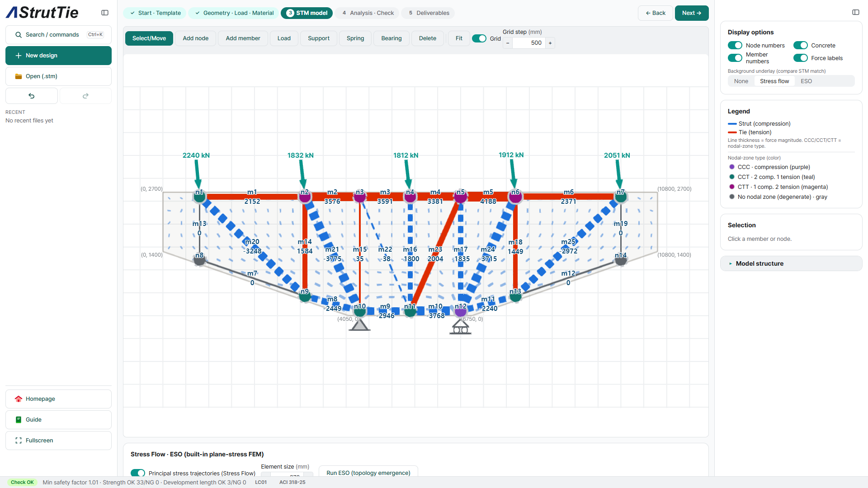Image resolution: width=868 pixels, height=488 pixels.
Task: Disable the Grid toggle
Action: (479, 38)
